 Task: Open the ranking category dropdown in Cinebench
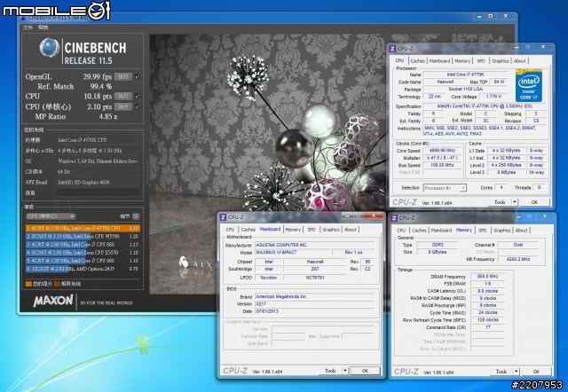[51, 216]
